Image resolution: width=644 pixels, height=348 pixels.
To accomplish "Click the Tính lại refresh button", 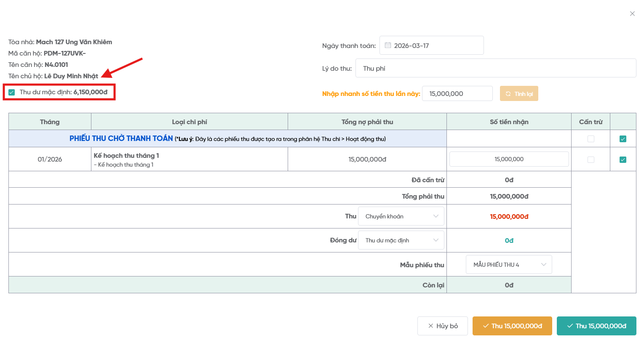I will click(519, 94).
